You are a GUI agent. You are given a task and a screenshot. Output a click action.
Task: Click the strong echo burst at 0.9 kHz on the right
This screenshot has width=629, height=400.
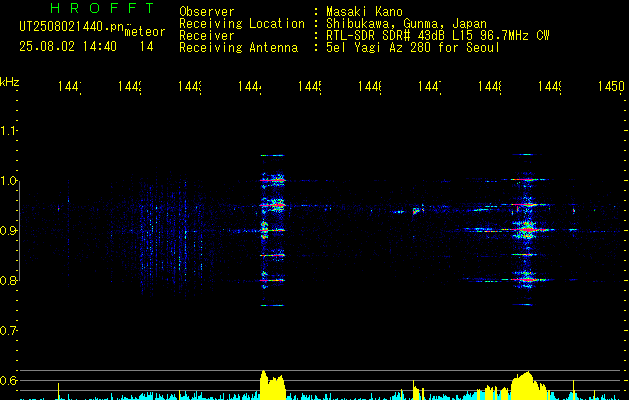point(527,230)
